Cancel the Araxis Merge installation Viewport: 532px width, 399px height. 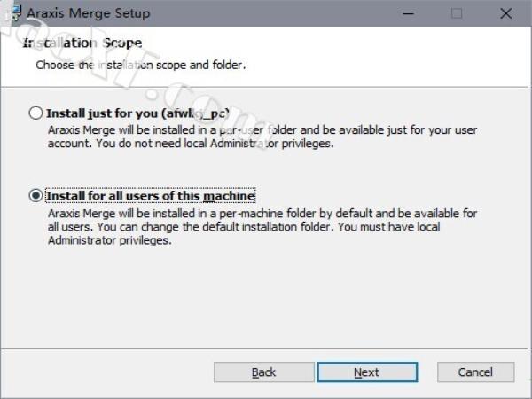click(x=475, y=372)
